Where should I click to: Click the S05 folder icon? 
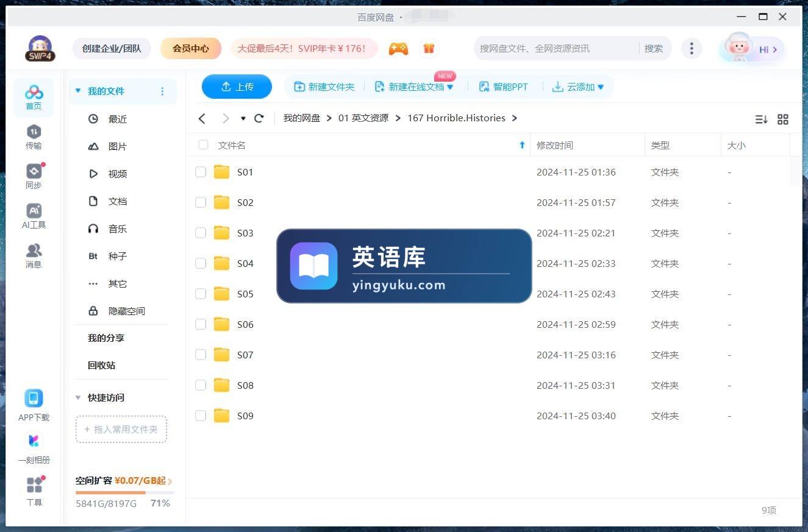pyautogui.click(x=221, y=294)
